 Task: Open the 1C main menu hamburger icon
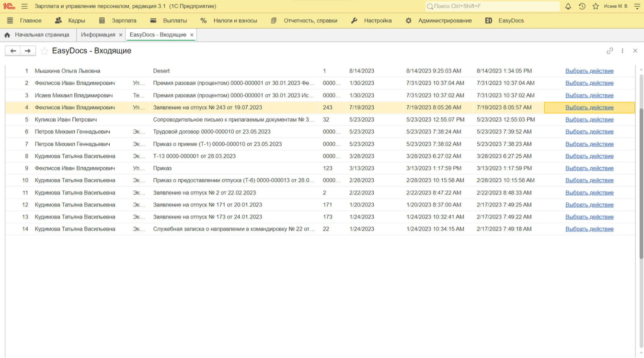(x=24, y=6)
